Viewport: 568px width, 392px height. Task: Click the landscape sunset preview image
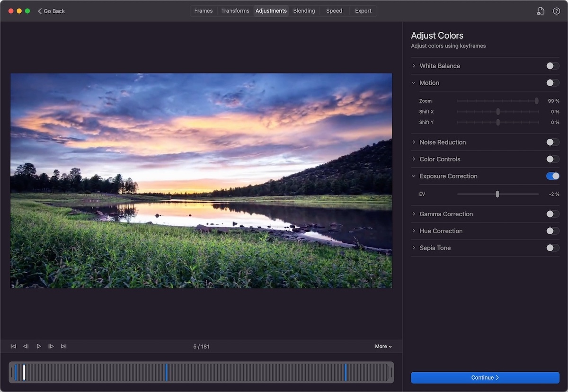point(201,180)
